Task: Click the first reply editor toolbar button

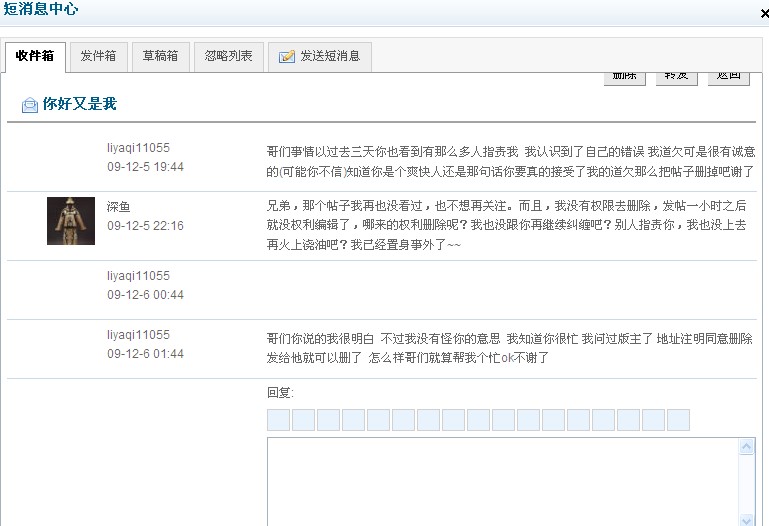Action: pyautogui.click(x=278, y=420)
